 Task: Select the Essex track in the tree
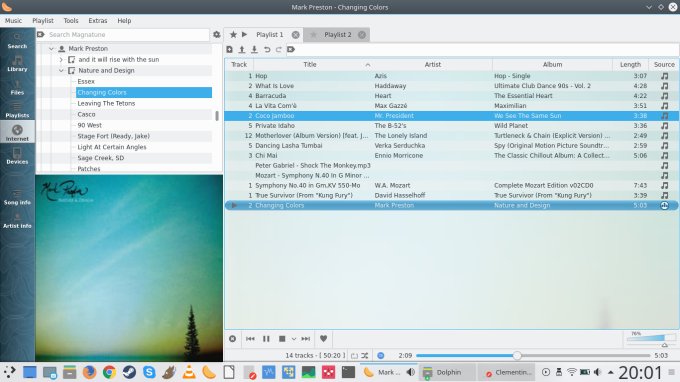click(x=86, y=81)
